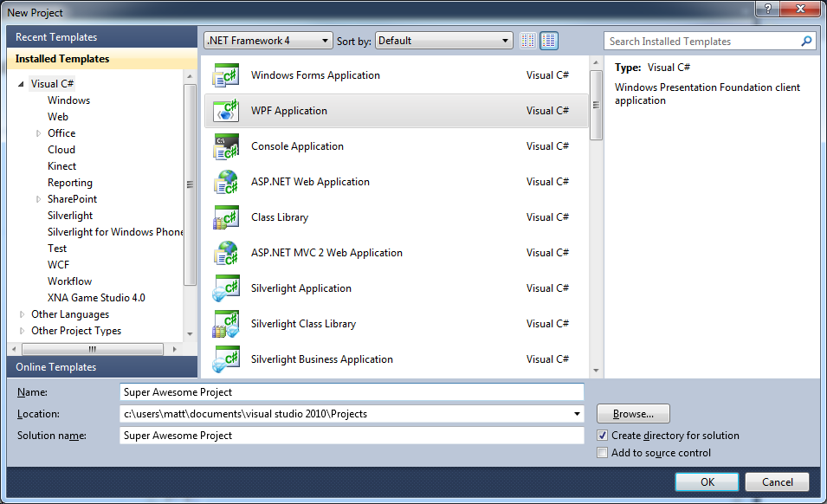Select the WCF category
This screenshot has width=827, height=504.
coord(58,265)
